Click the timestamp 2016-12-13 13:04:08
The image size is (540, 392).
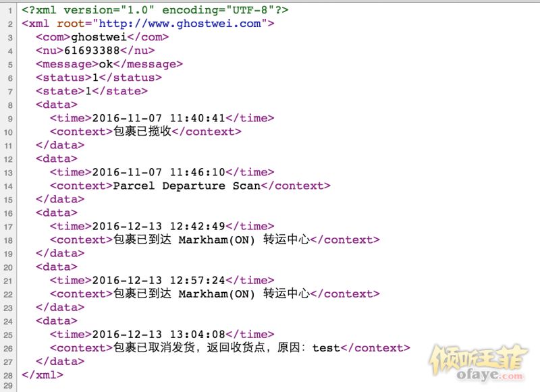coord(158,334)
